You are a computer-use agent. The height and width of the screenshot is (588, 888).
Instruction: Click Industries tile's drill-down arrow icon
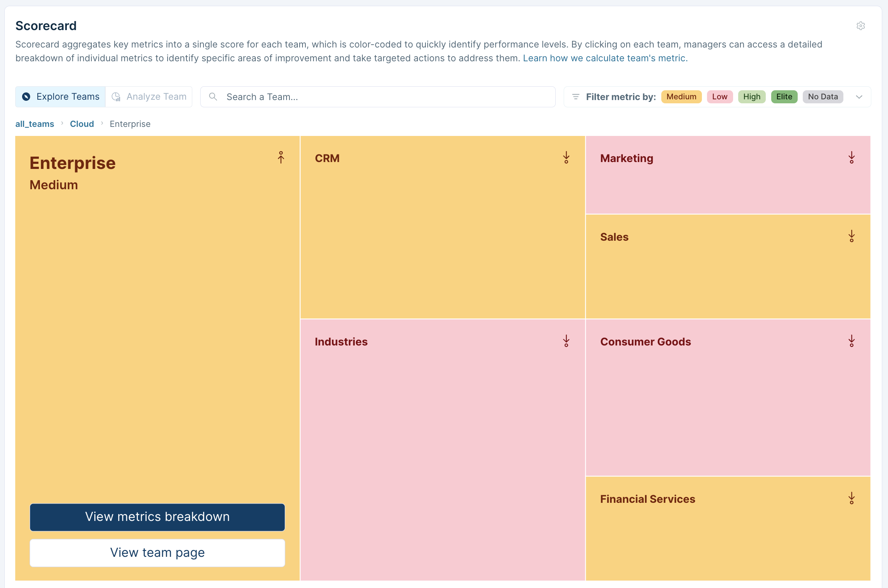click(x=566, y=341)
